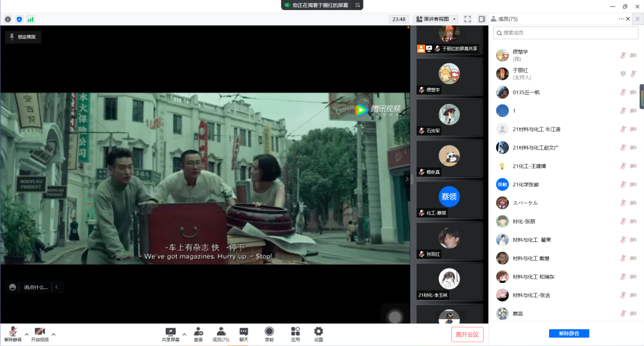Check the network signal status icon
Viewport: 644px width, 346px height.
coord(30,19)
